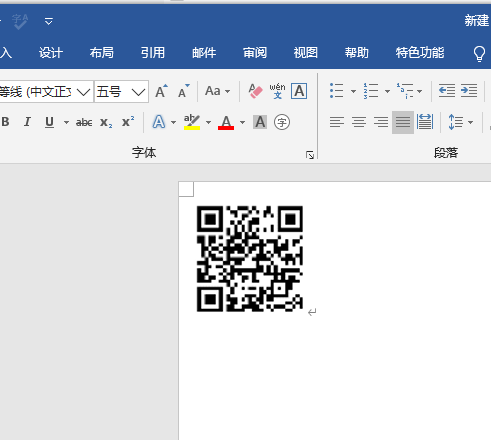Toggle subscript formatting
Image resolution: width=491 pixels, height=440 pixels.
coord(106,122)
